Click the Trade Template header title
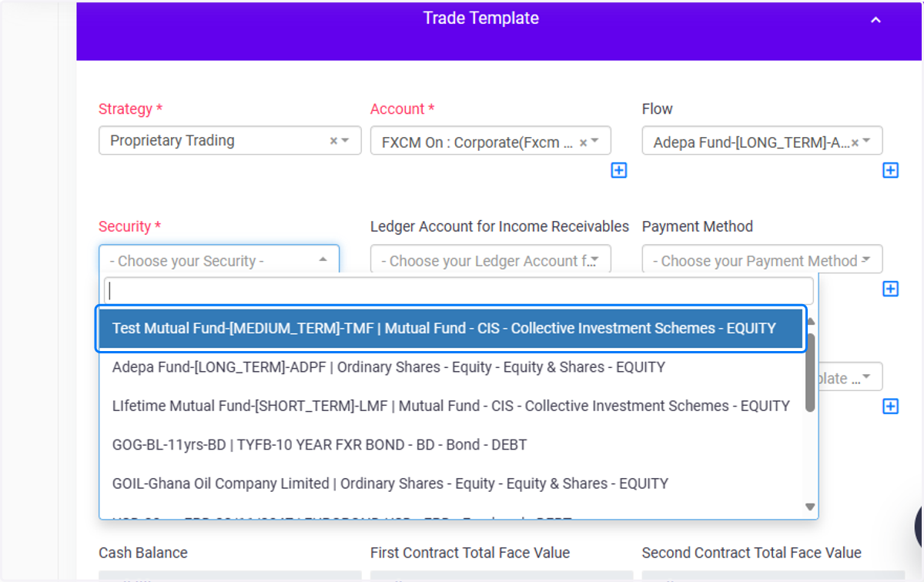Screen dimensions: 924x582 481,18
